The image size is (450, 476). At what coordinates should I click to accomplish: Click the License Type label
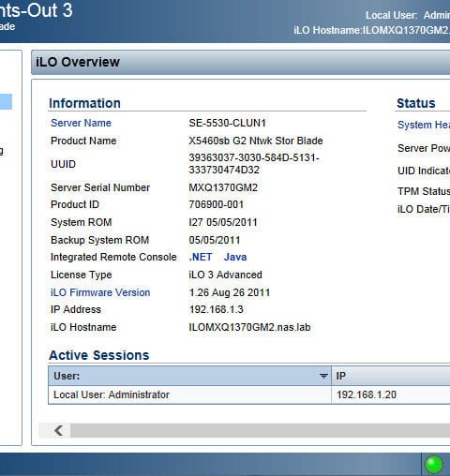click(82, 275)
